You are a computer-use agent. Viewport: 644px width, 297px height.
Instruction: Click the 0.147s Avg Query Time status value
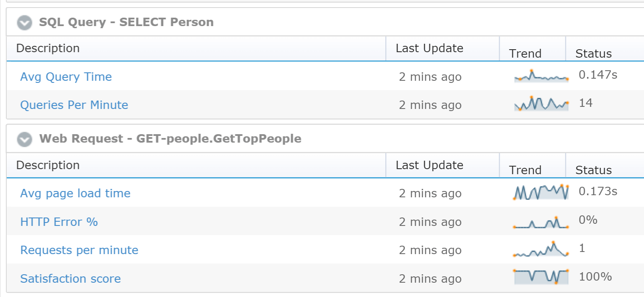click(x=598, y=75)
